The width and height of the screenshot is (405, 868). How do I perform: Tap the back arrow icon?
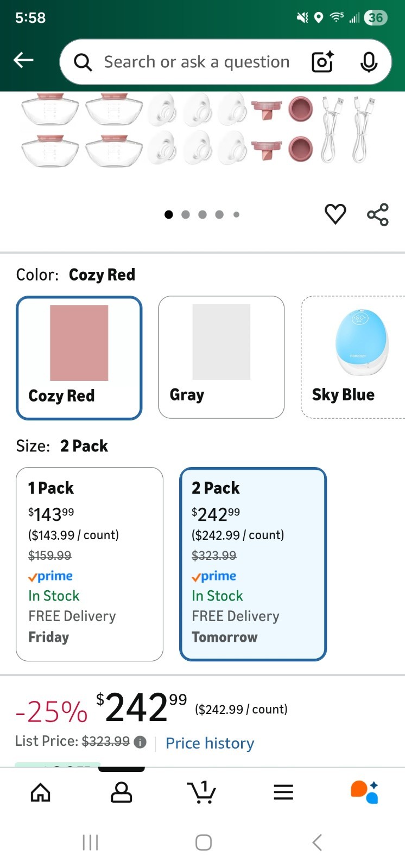[x=24, y=60]
